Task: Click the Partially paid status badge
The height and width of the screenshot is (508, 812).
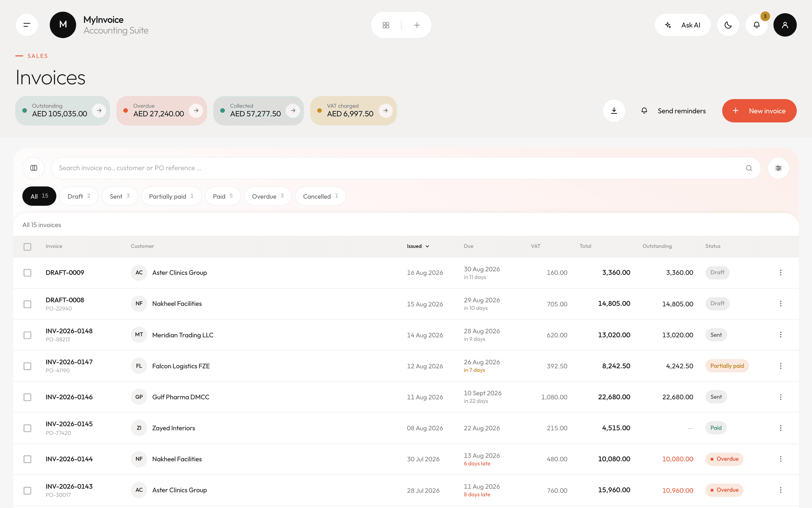Action: click(x=727, y=366)
